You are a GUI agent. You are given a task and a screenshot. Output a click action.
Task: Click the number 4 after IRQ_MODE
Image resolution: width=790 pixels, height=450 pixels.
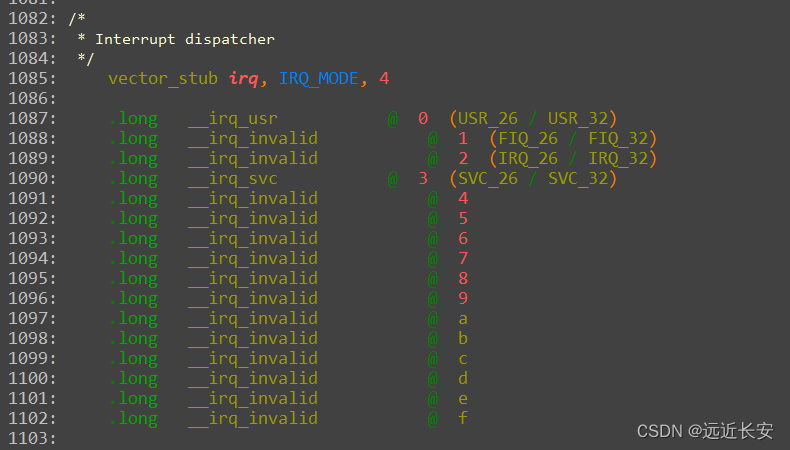tap(384, 78)
